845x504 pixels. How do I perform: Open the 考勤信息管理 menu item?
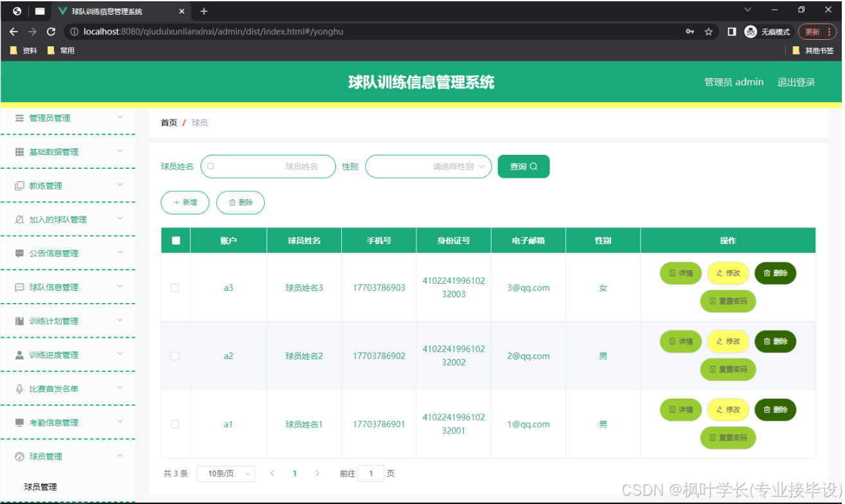[68, 422]
